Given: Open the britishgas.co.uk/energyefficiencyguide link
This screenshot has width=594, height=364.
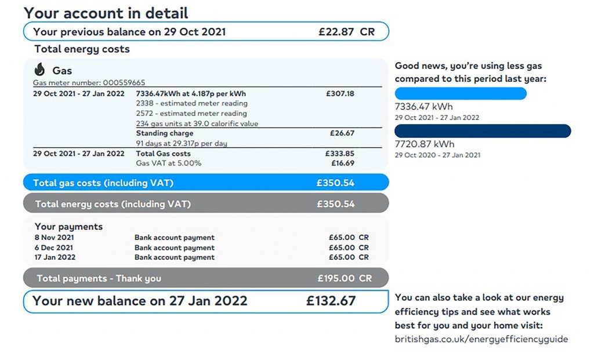Looking at the screenshot, I should [x=481, y=339].
